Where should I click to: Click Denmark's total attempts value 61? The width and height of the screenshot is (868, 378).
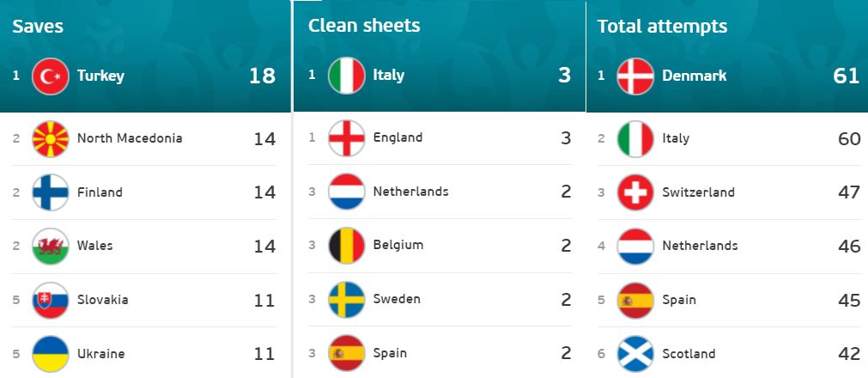[x=847, y=76]
